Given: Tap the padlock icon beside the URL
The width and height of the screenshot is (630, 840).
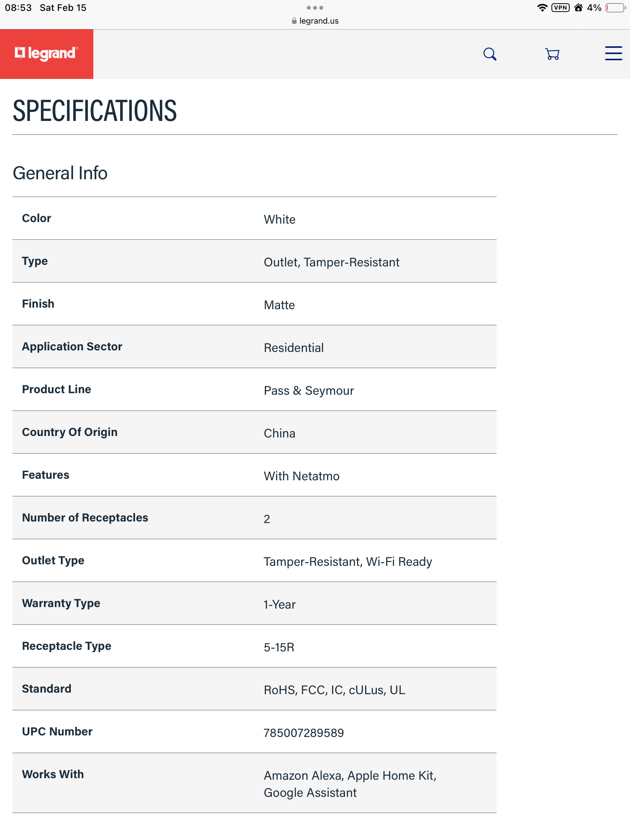Looking at the screenshot, I should coord(294,21).
